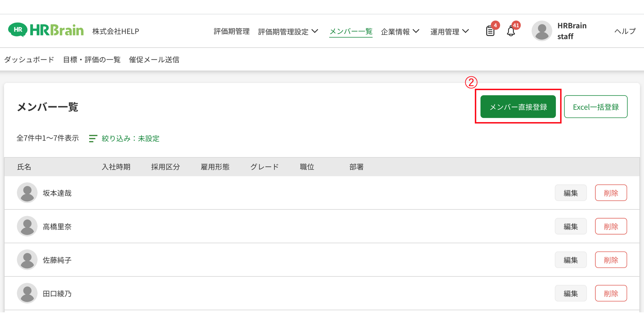This screenshot has height=318, width=644.
Task: Select the メンバー一覧 nav tab
Action: pyautogui.click(x=351, y=31)
